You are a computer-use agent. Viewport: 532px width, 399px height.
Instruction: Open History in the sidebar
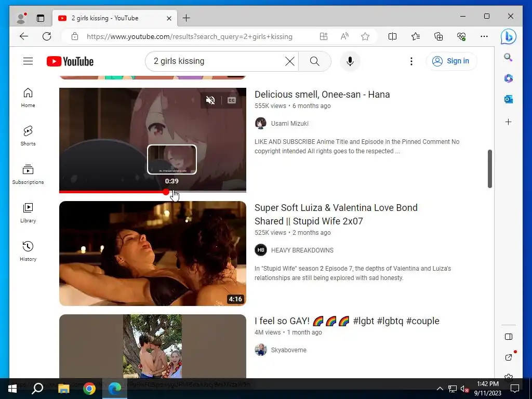tap(28, 251)
